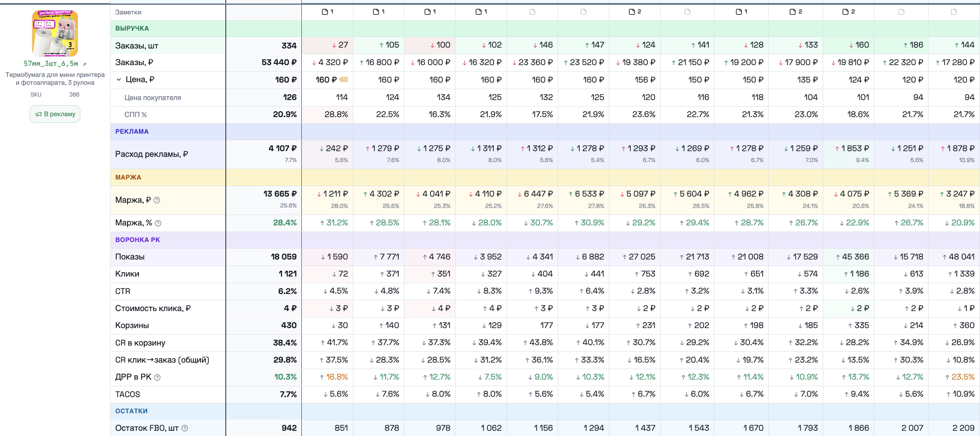
Task: Select the ВОРОНКА РК section header
Action: tap(138, 240)
